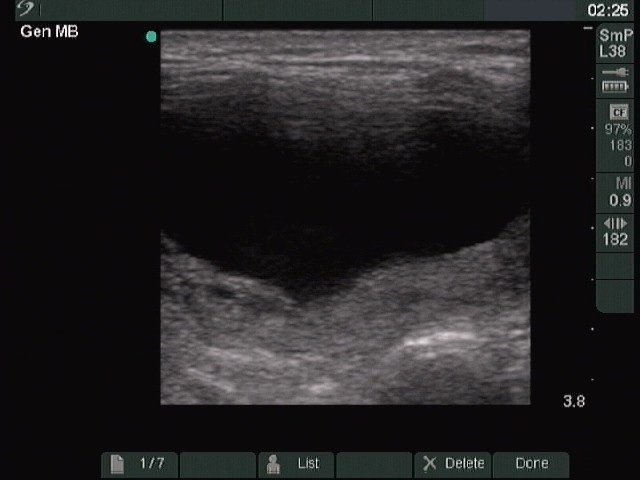Click the 97% storage capacity readout
The height and width of the screenshot is (480, 640).
[620, 131]
